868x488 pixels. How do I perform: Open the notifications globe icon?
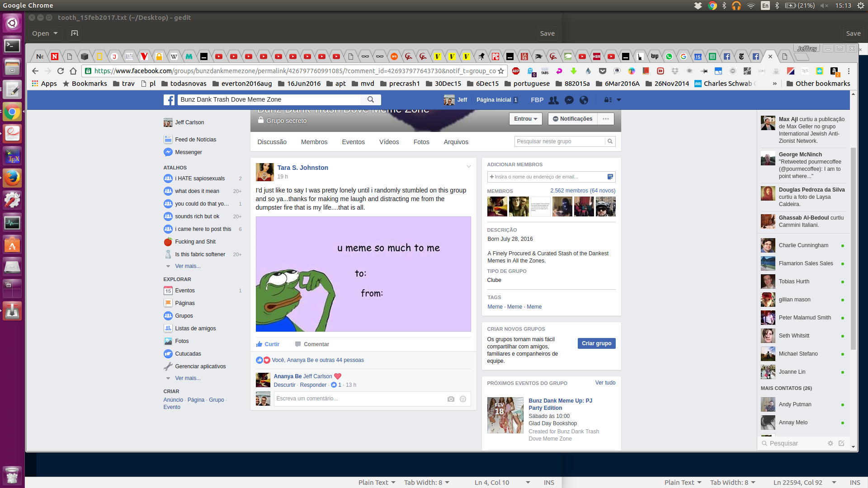point(584,100)
